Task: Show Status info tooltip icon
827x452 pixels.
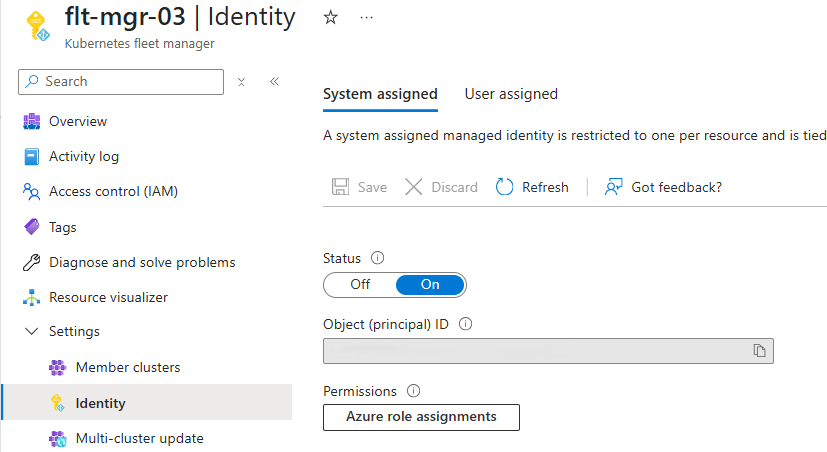Action: point(378,258)
